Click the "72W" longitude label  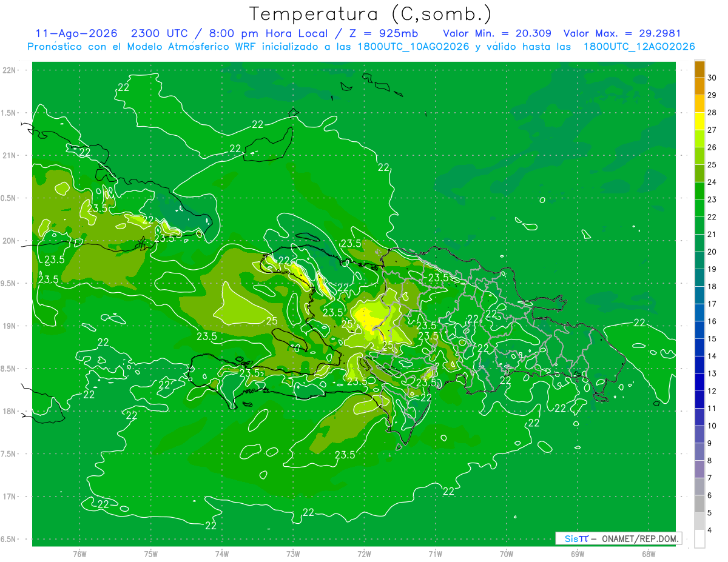coord(364,554)
